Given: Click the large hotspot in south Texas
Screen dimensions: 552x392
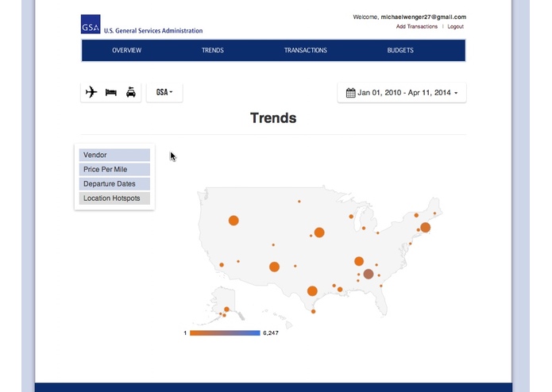Looking at the screenshot, I should click(312, 291).
